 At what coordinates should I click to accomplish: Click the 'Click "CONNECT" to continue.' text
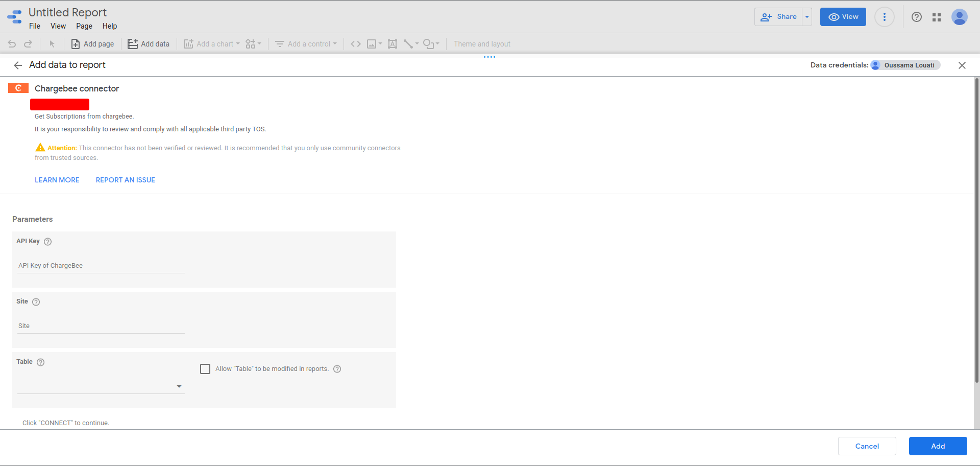[66, 423]
